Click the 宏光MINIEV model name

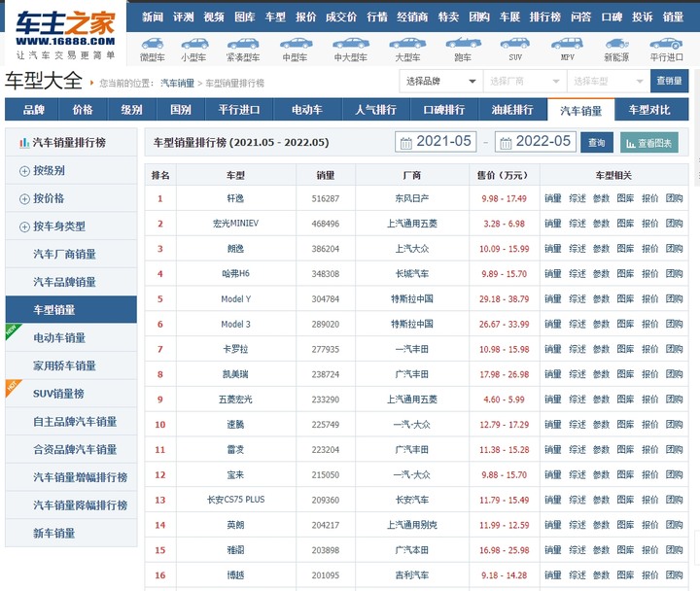point(235,224)
